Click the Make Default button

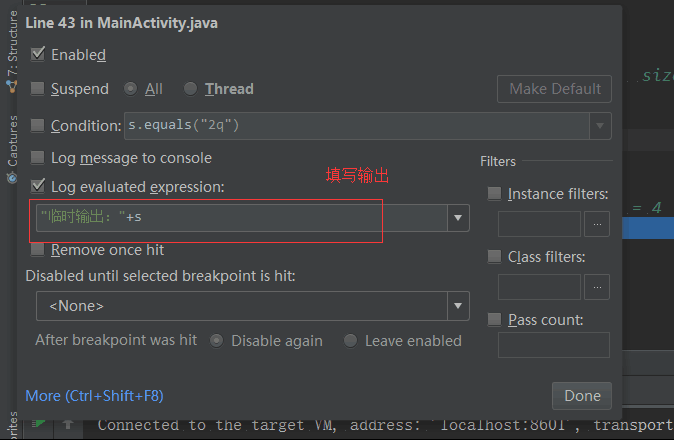click(x=554, y=89)
